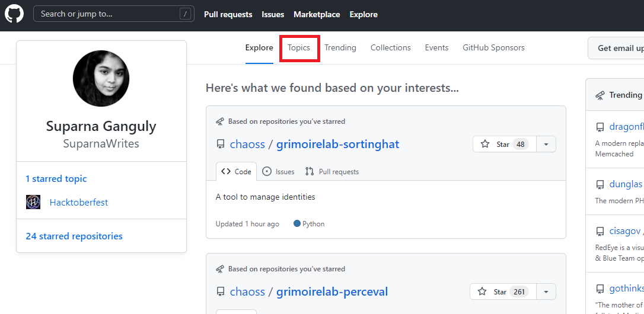Open the dragonfly trending repository link
The width and height of the screenshot is (644, 314).
pyautogui.click(x=626, y=126)
